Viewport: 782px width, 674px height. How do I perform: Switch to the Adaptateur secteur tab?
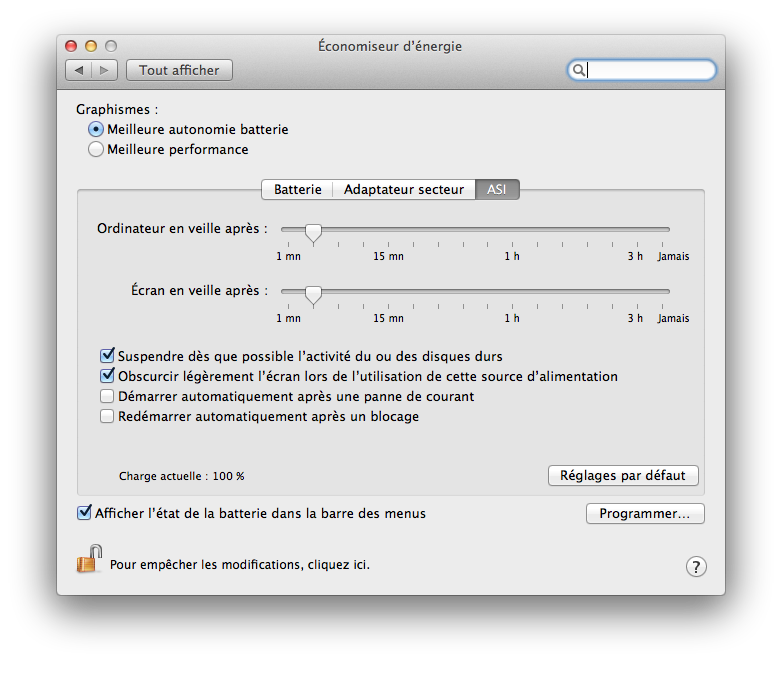click(403, 189)
